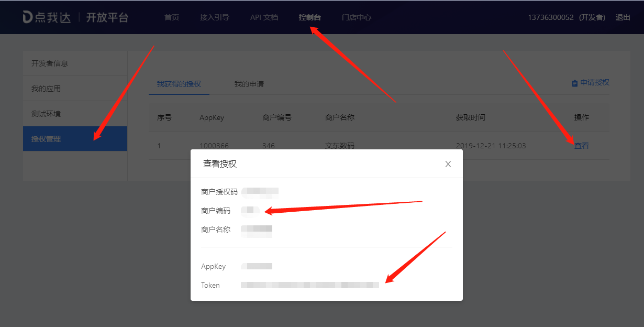Select 我的应用 in the sidebar
The width and height of the screenshot is (644, 327).
point(75,89)
